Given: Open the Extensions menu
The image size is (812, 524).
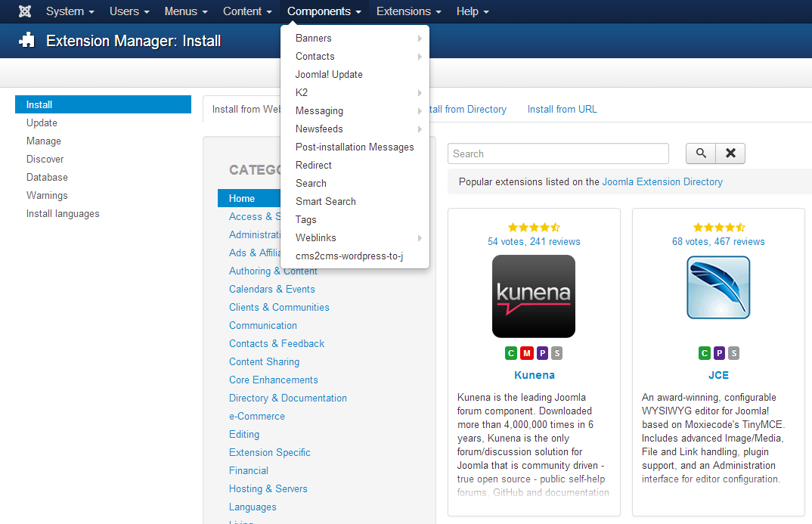Looking at the screenshot, I should click(408, 11).
